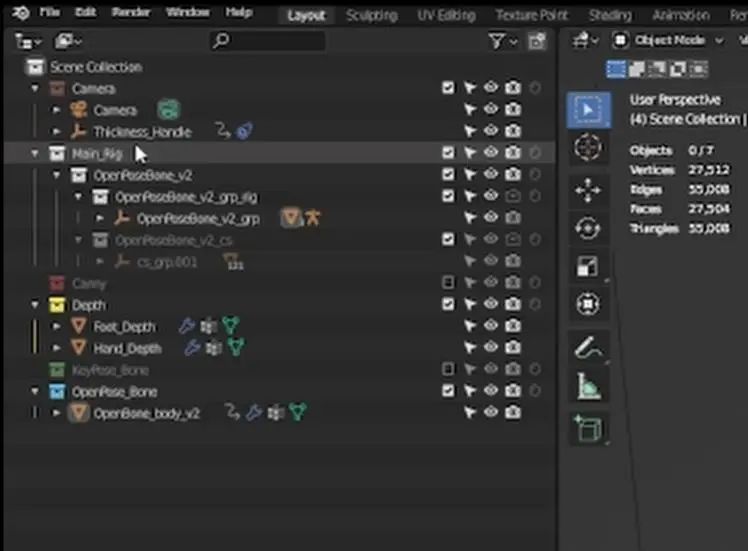Select the Hand_Depth object
The width and height of the screenshot is (748, 551).
127,349
